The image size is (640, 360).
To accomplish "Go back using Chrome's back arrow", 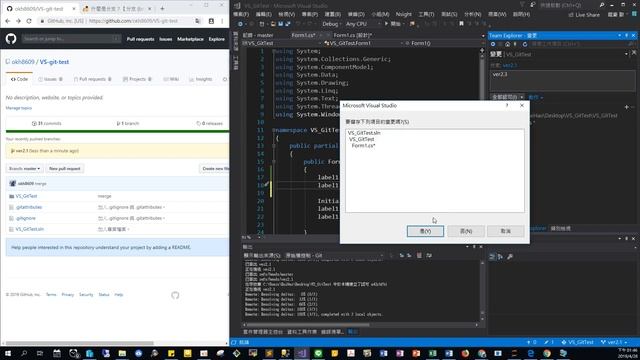I will (8, 21).
